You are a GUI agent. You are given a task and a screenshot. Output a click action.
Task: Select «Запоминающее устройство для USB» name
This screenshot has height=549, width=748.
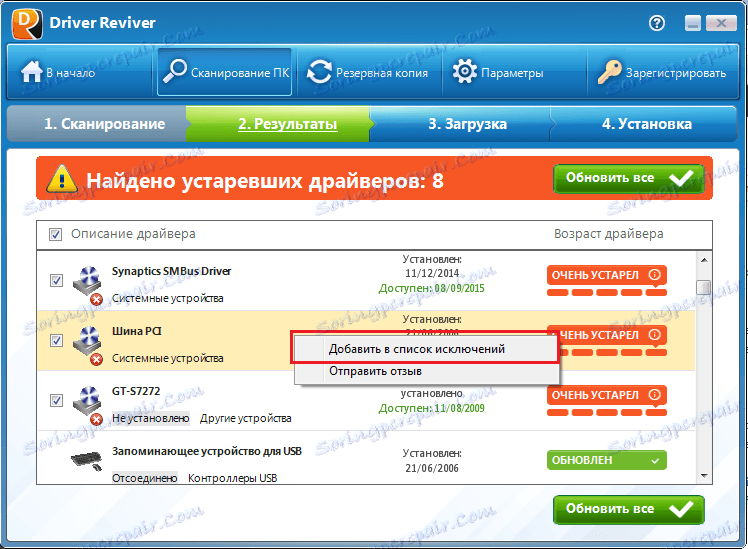[207, 452]
